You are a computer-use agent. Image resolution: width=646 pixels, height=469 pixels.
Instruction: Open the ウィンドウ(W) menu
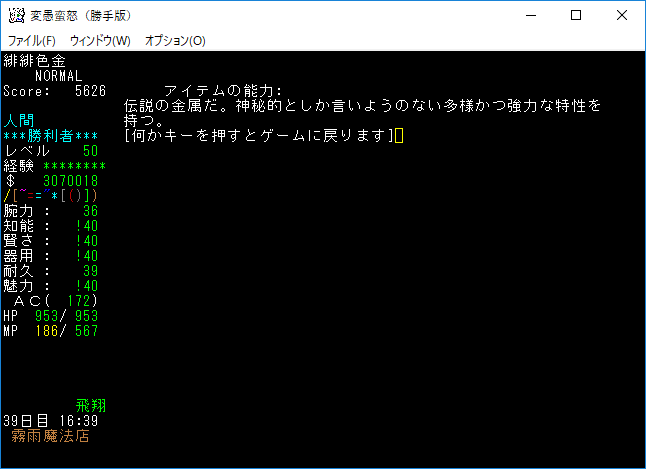click(x=100, y=41)
